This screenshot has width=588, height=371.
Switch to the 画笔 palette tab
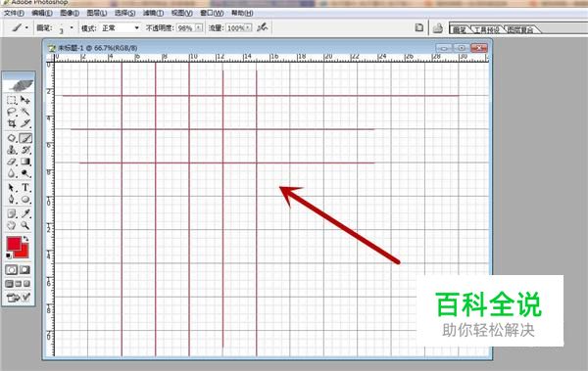460,30
